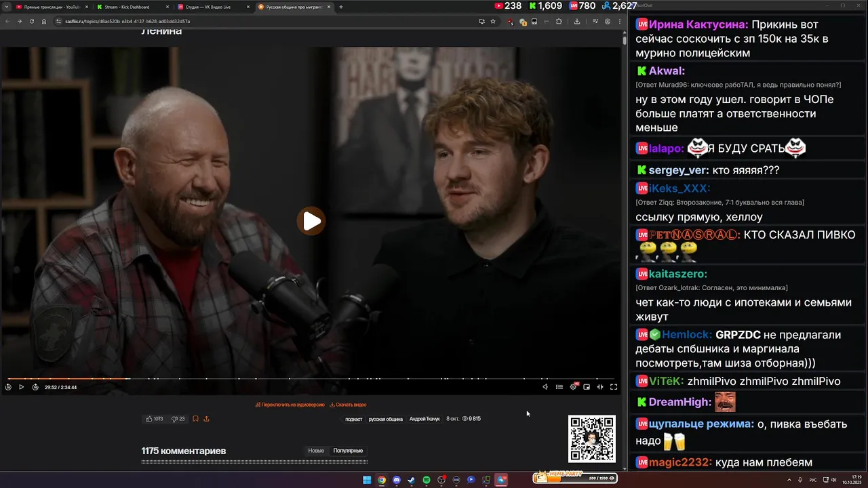
Task: Open Windows Start menu
Action: click(x=367, y=480)
